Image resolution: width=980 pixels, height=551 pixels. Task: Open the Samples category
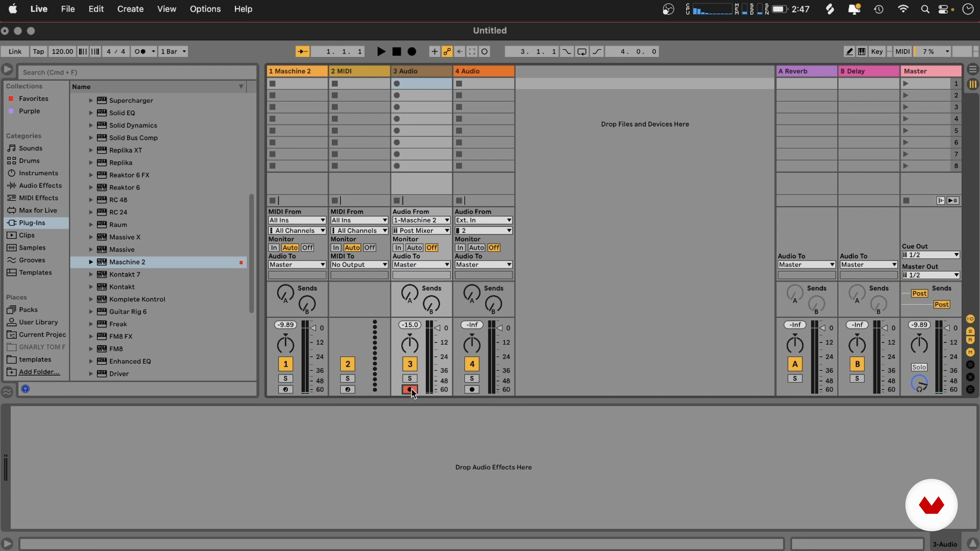pos(32,247)
